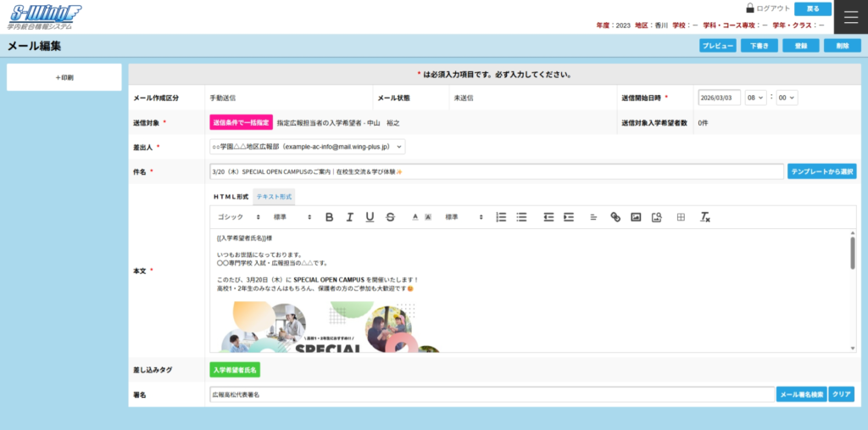Switch to HTML形式 tab
Screen dimensions: 868x430
click(231, 196)
